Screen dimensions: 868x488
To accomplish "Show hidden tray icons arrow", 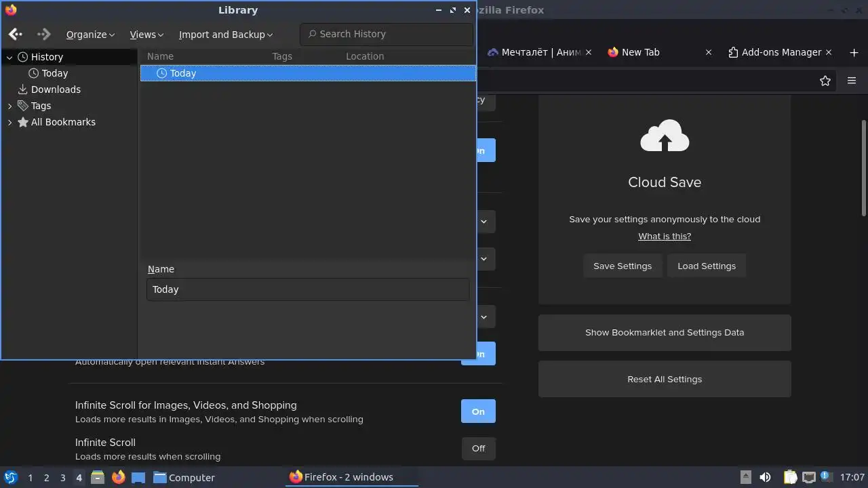I will pyautogui.click(x=745, y=477).
